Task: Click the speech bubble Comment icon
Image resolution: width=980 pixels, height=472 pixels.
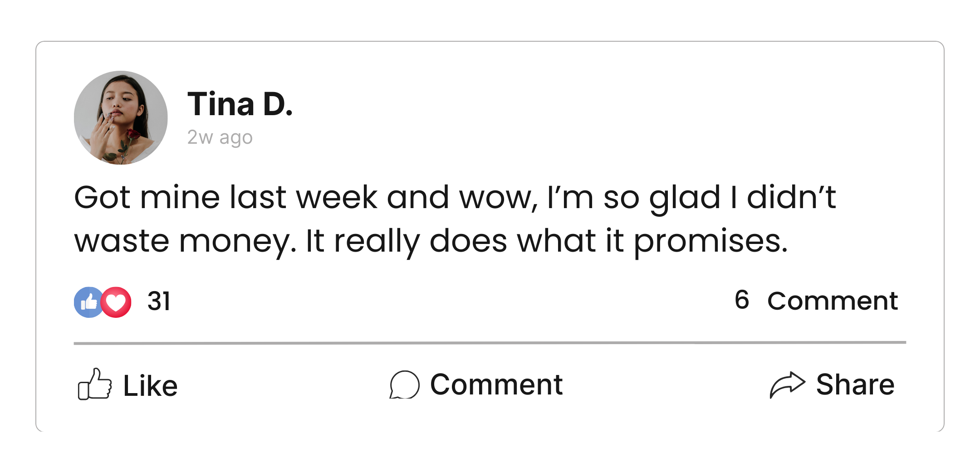Action: 404,384
